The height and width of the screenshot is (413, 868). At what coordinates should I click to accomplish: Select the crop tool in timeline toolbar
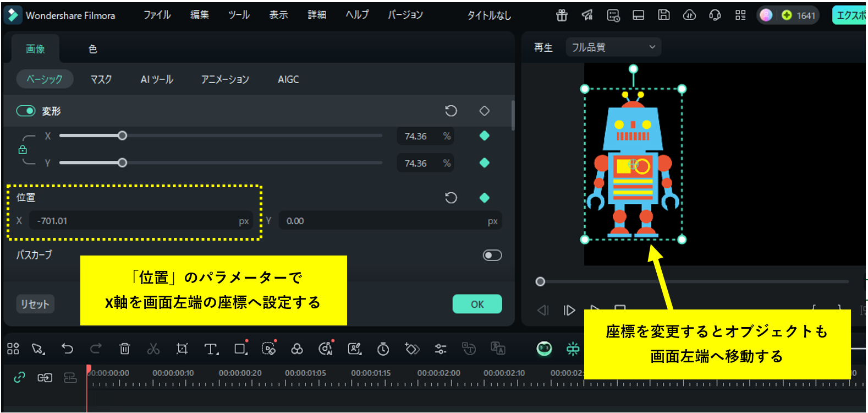tap(182, 349)
